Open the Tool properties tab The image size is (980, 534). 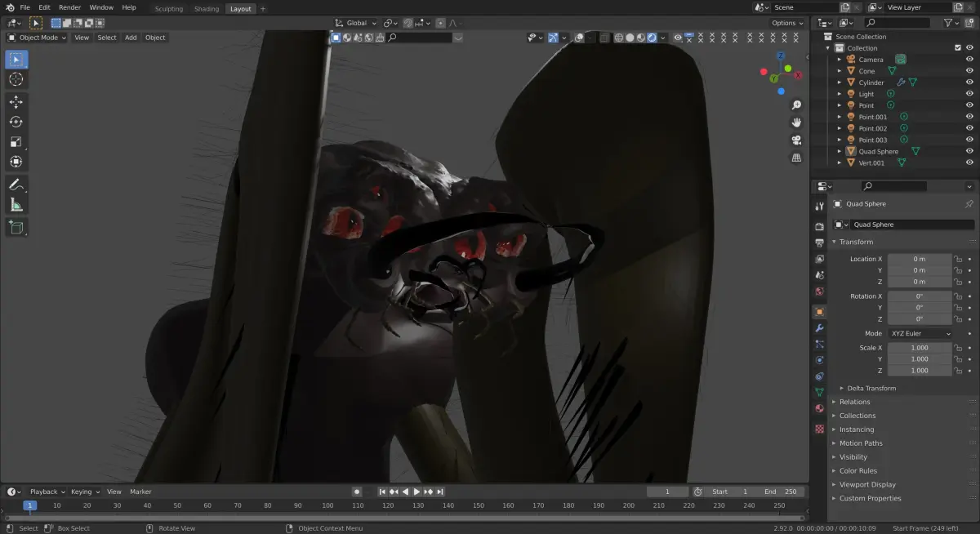coord(819,206)
